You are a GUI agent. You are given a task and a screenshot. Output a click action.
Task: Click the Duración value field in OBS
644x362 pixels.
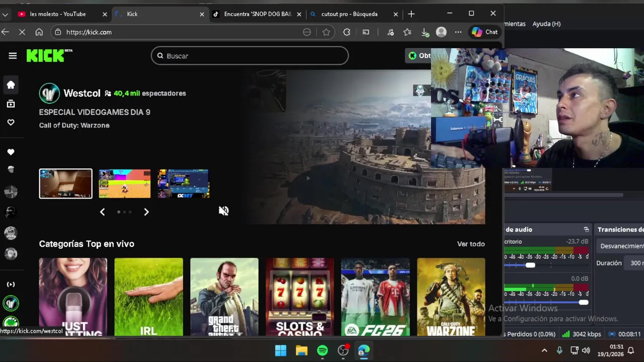(x=635, y=263)
